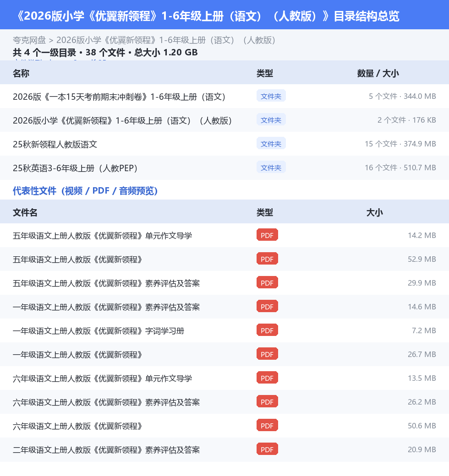Click the 文件名 column header
The width and height of the screenshot is (449, 476).
point(25,212)
